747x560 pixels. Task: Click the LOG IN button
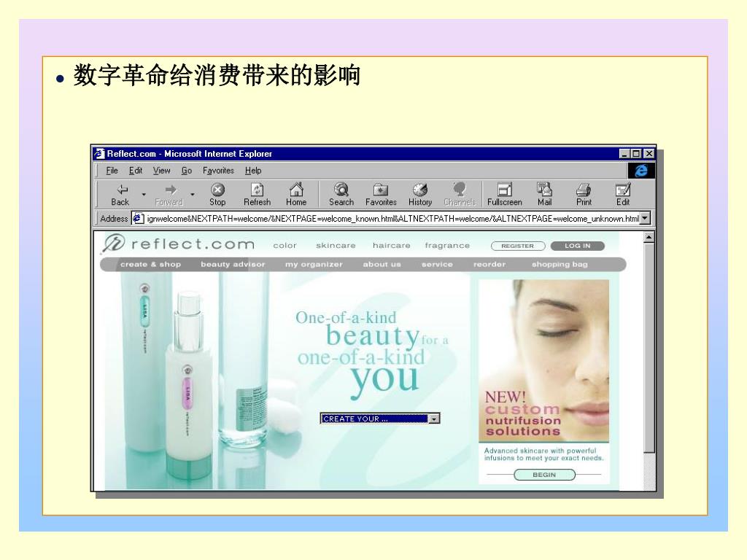[x=578, y=246]
